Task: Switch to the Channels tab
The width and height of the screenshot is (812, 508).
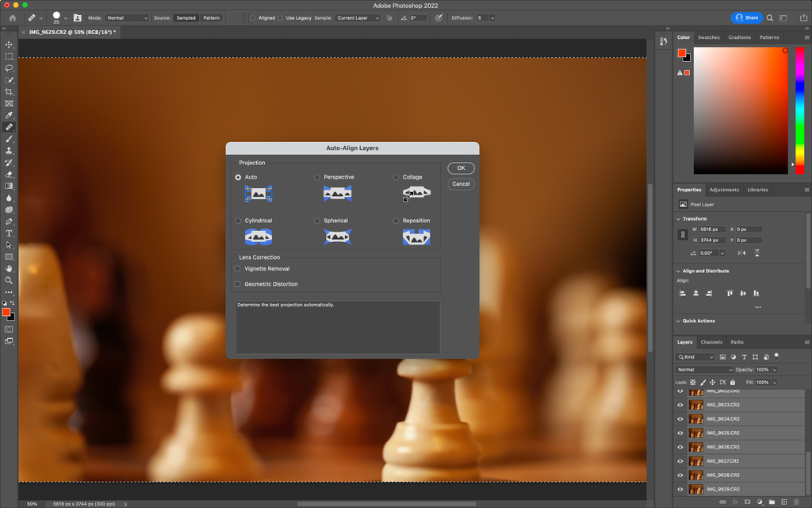Action: pos(711,342)
